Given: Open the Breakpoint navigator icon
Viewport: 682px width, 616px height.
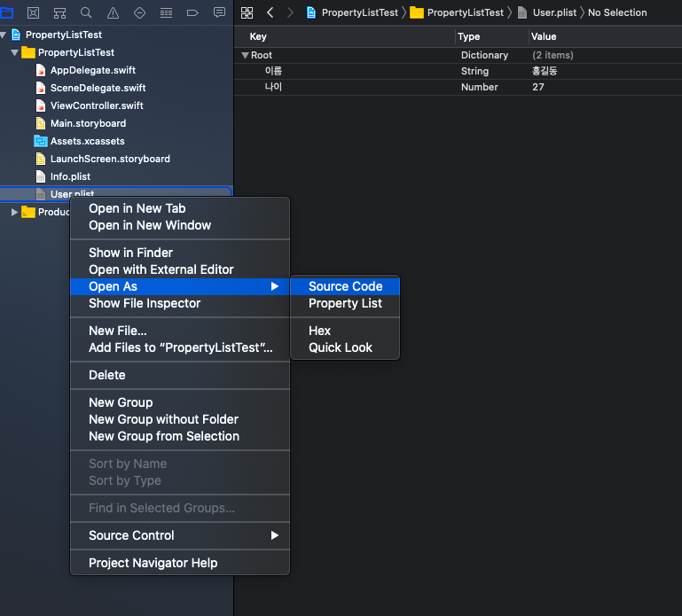Looking at the screenshot, I should pyautogui.click(x=192, y=12).
